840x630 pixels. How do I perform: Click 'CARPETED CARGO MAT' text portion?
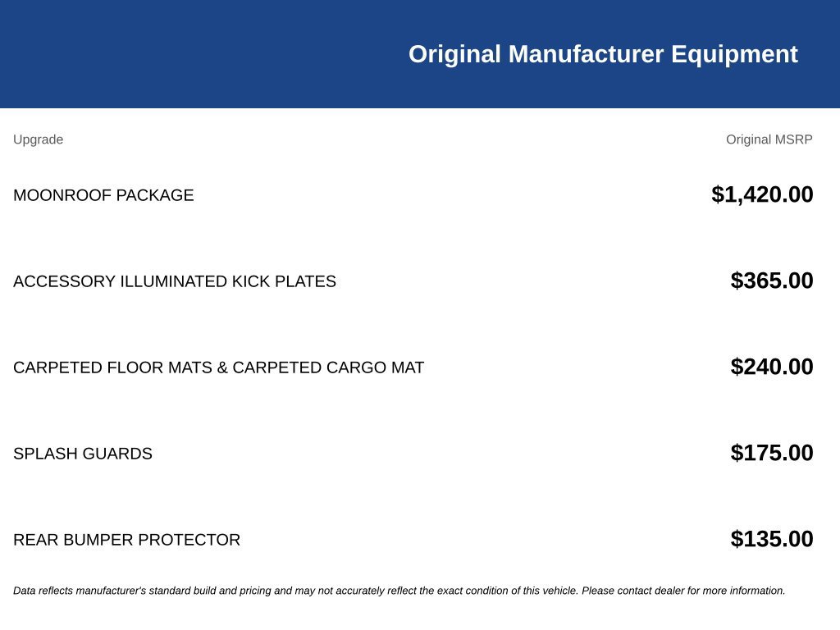click(x=328, y=367)
